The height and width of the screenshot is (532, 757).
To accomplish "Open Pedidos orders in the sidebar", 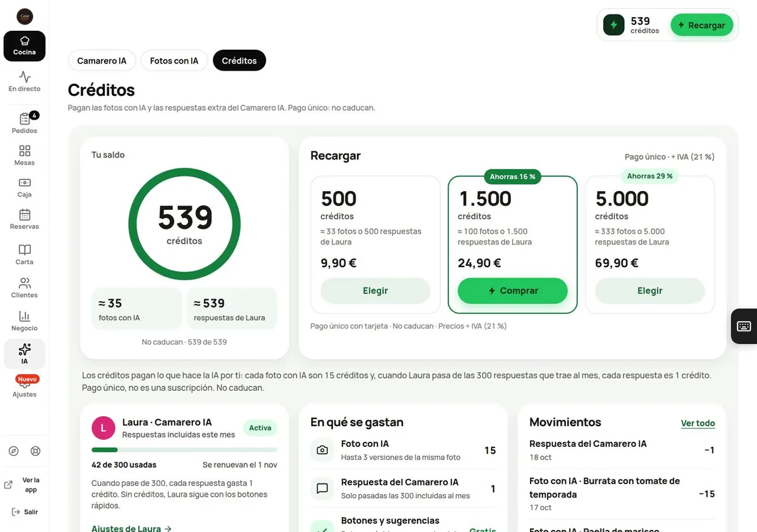I will coord(25,123).
